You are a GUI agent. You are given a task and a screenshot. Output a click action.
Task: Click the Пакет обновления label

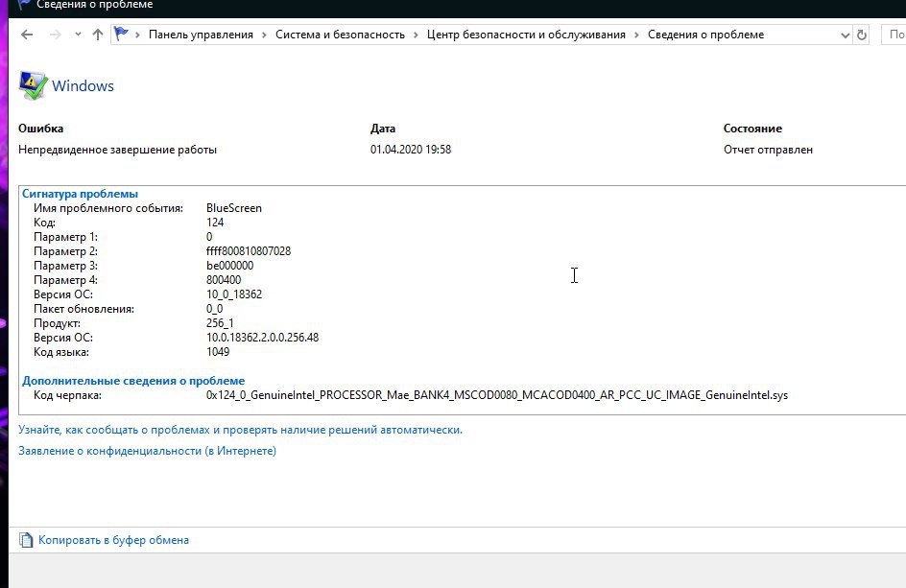coord(83,309)
